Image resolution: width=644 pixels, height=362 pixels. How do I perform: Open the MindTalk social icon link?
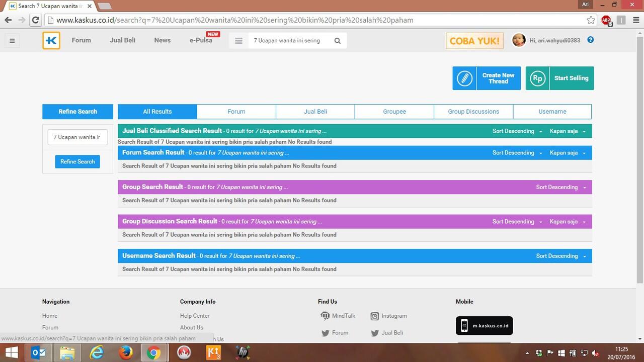coord(338,316)
